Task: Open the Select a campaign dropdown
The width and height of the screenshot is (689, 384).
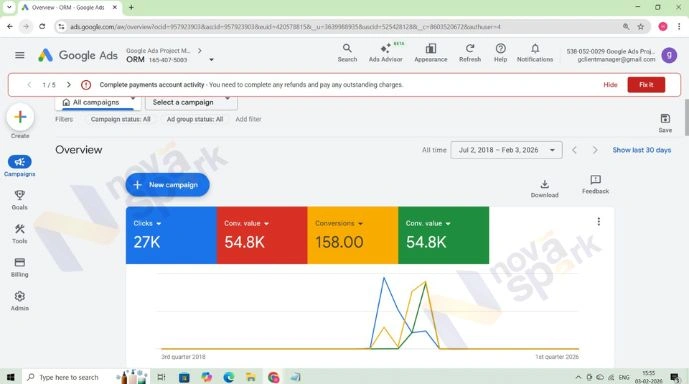Action: pyautogui.click(x=191, y=102)
